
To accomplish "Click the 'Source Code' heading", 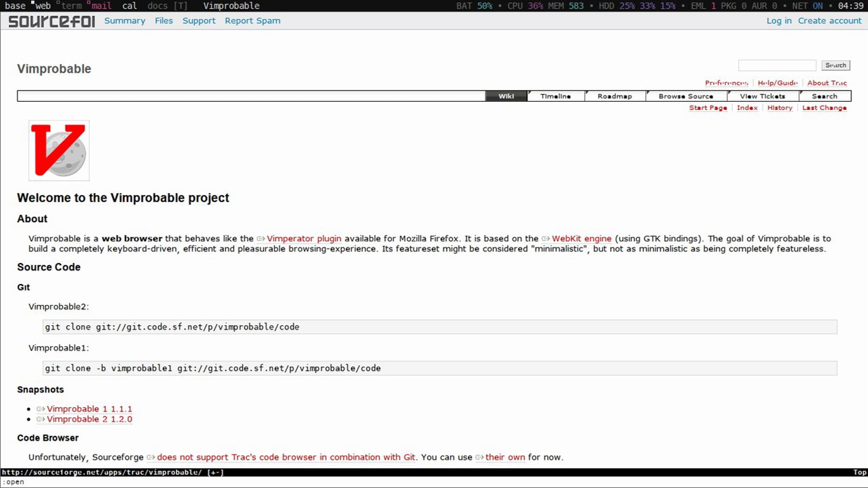I will 49,267.
